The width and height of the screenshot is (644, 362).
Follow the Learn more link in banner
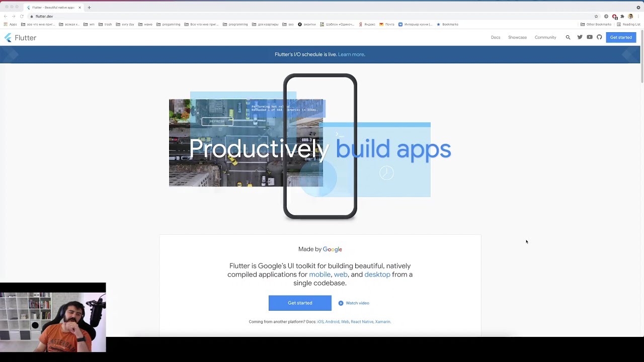click(x=351, y=54)
